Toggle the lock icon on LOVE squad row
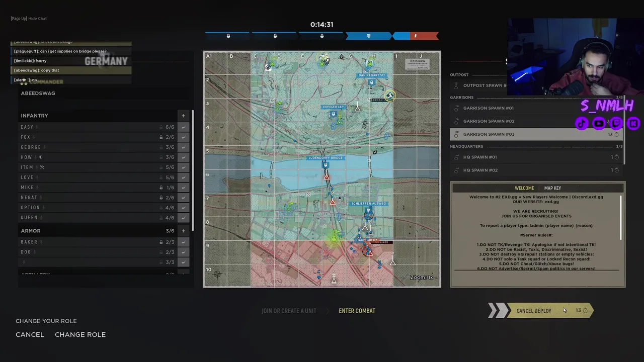The height and width of the screenshot is (362, 644). [161, 177]
